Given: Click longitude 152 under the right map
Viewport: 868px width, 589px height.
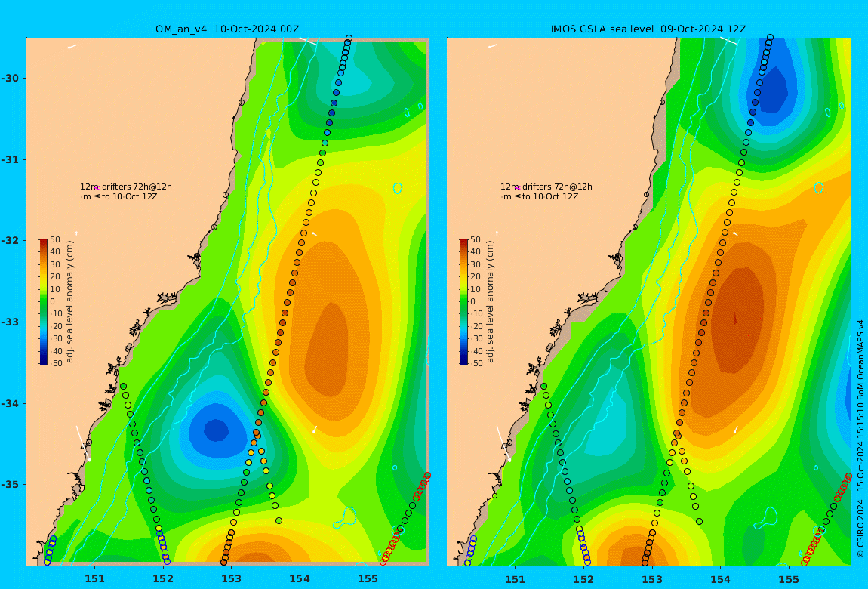Looking at the screenshot, I should 583,579.
